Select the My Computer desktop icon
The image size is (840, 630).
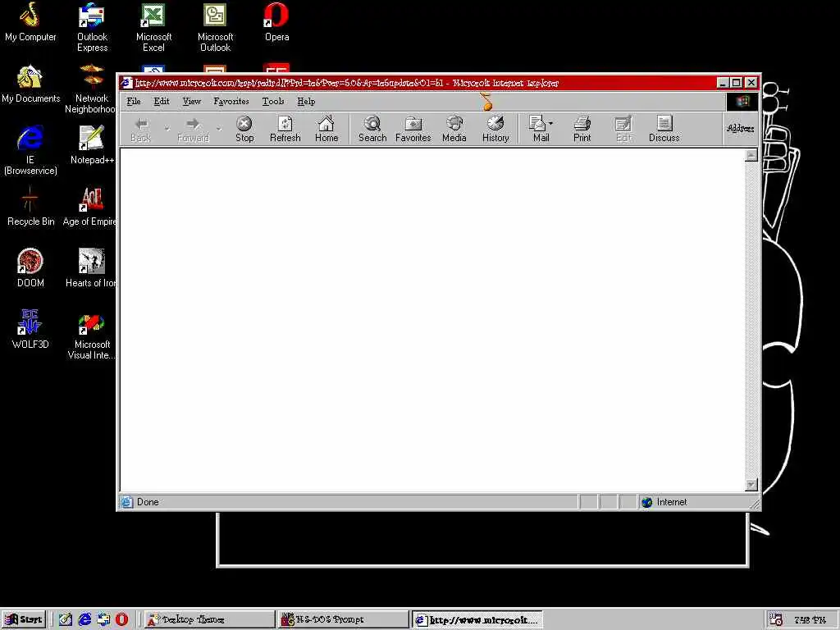pyautogui.click(x=30, y=22)
